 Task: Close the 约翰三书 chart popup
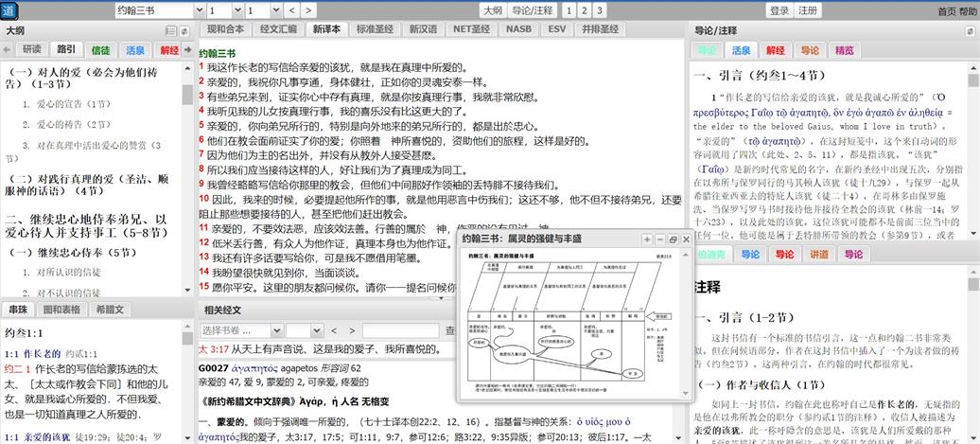686,240
